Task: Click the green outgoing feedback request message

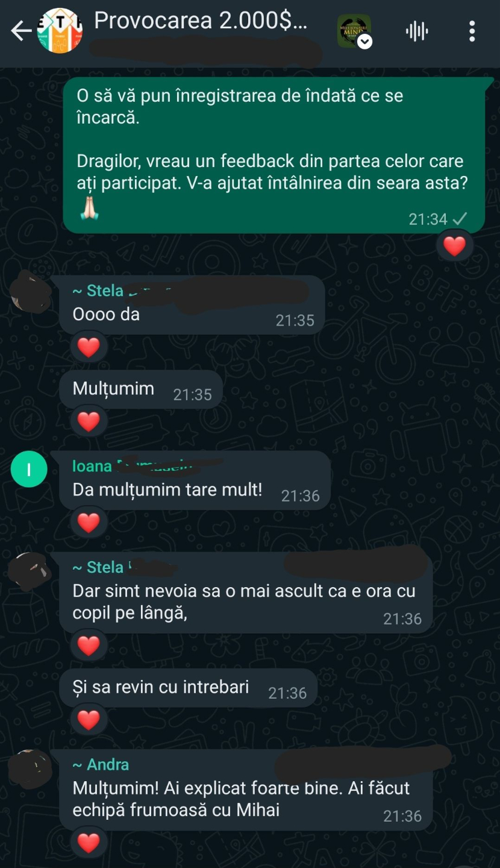Action: [274, 155]
